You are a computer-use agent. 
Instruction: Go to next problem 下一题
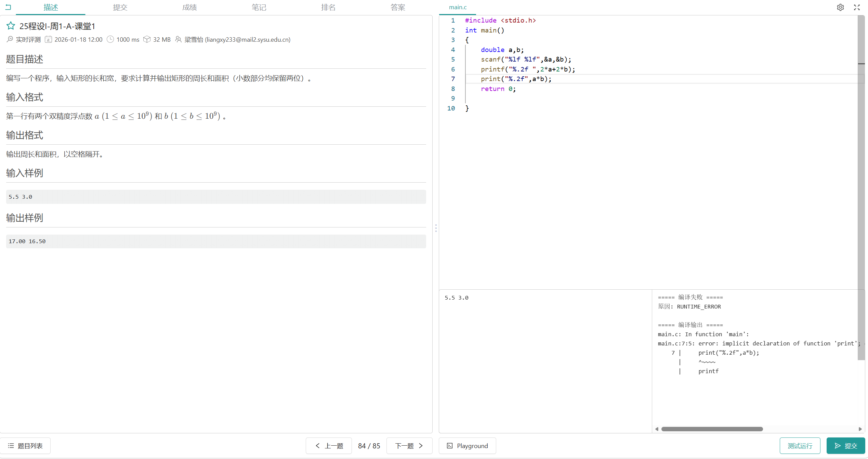(x=409, y=446)
